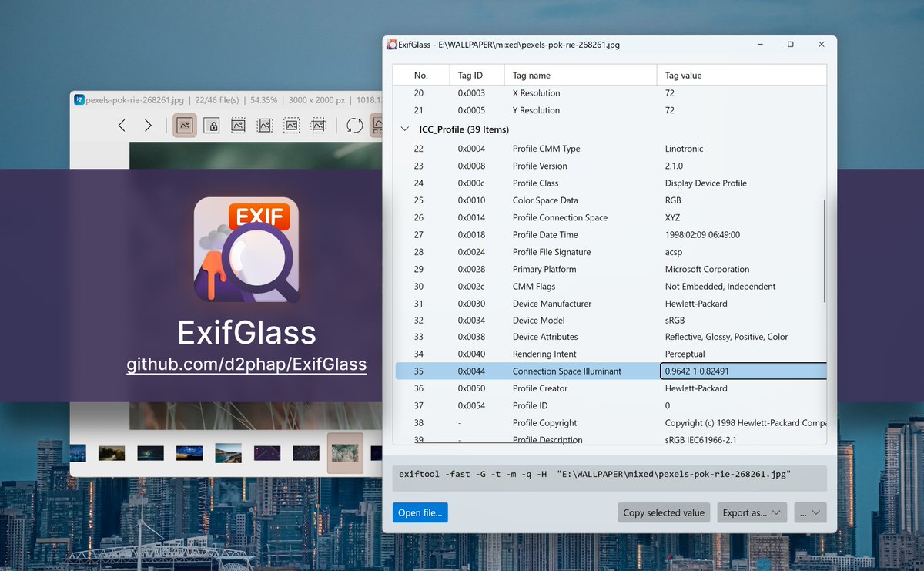Select Scale to height icon in ImageGlass
The height and width of the screenshot is (571, 924).
coord(265,125)
